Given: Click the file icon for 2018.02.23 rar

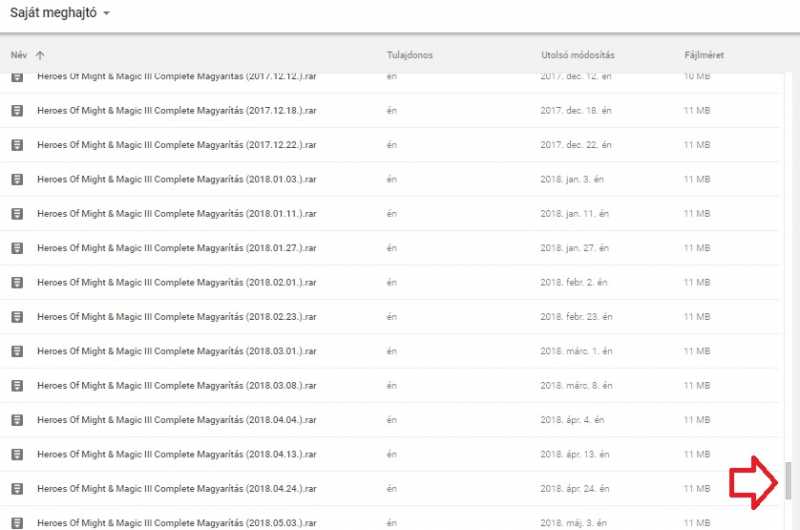Looking at the screenshot, I should coord(17,317).
